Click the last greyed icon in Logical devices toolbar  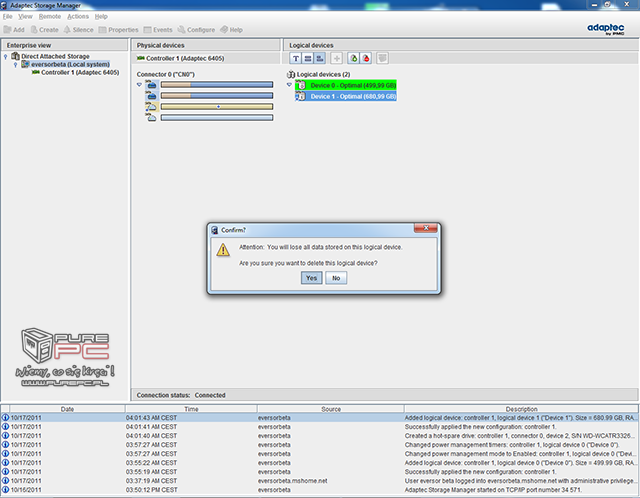coord(382,58)
